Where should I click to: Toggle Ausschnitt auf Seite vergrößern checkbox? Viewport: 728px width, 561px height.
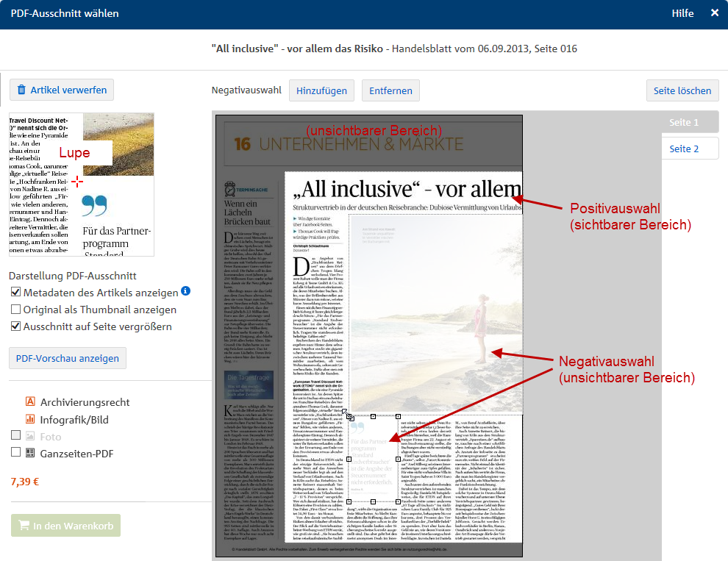coord(15,326)
